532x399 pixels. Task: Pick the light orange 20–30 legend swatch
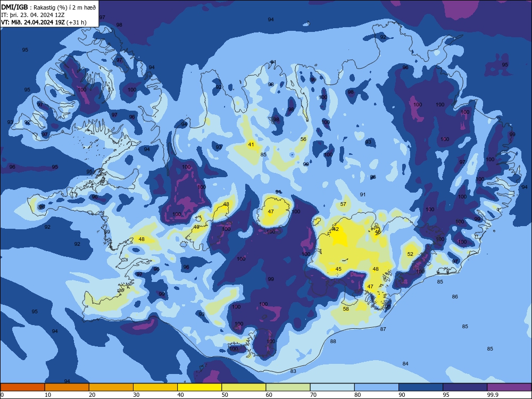point(111,387)
